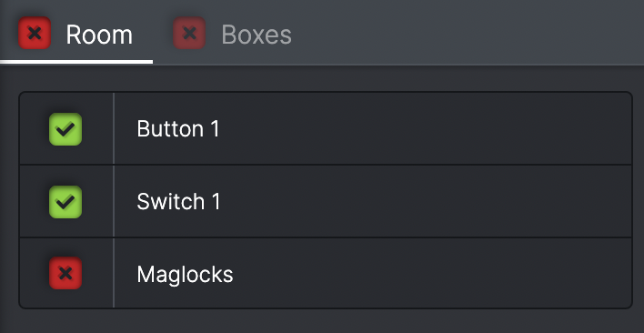The image size is (644, 333).
Task: Click the Button 1 label text
Action: coord(178,129)
